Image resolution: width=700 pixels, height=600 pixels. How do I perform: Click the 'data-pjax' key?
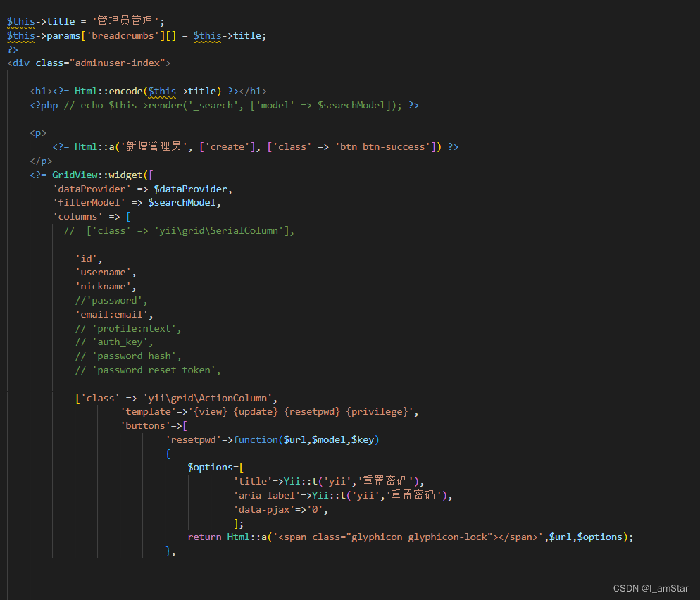click(x=264, y=509)
